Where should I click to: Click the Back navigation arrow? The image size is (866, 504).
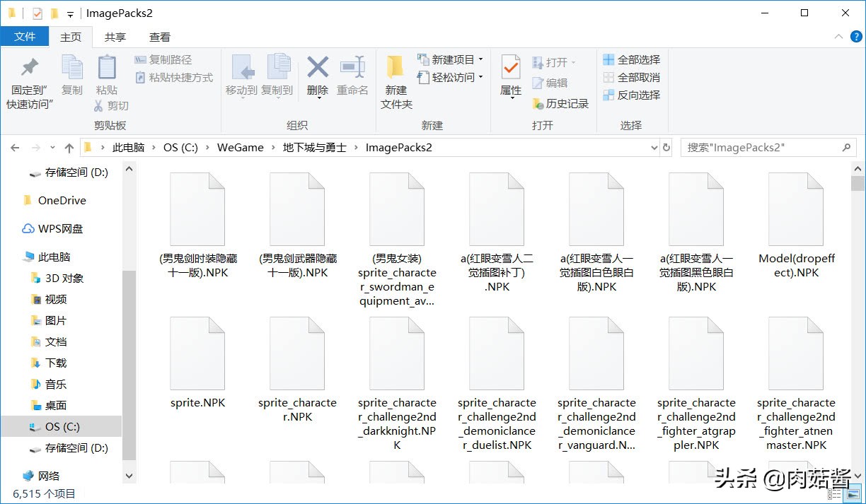point(15,148)
